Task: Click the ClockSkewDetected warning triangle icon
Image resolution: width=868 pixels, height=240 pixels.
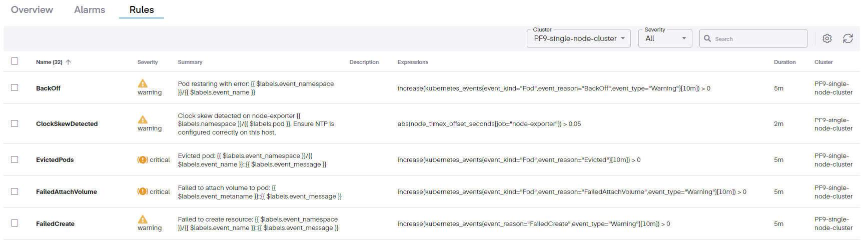Action: (x=143, y=119)
